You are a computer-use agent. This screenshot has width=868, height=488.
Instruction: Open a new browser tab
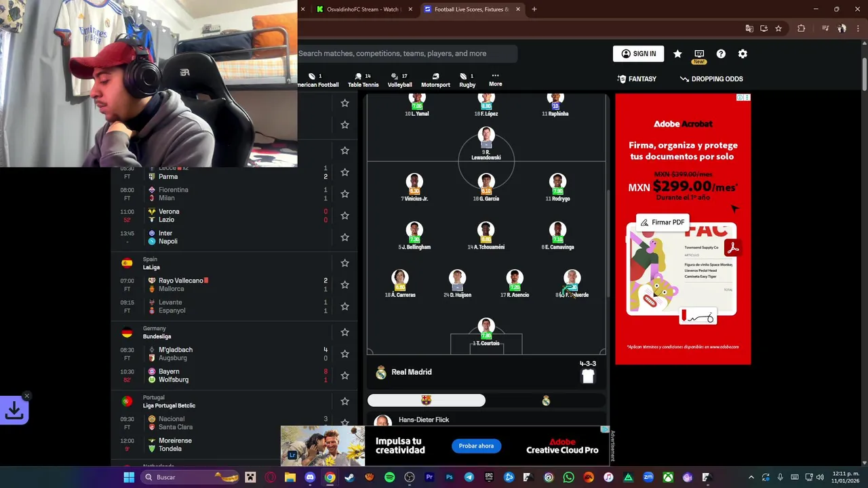coord(534,9)
